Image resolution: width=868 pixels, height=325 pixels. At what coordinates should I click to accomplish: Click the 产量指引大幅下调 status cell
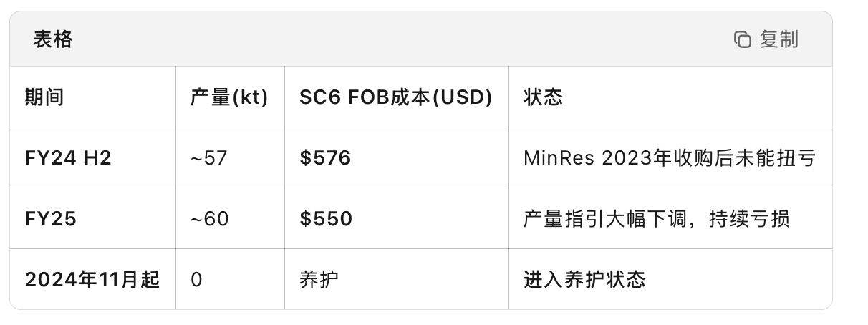pyautogui.click(x=657, y=219)
